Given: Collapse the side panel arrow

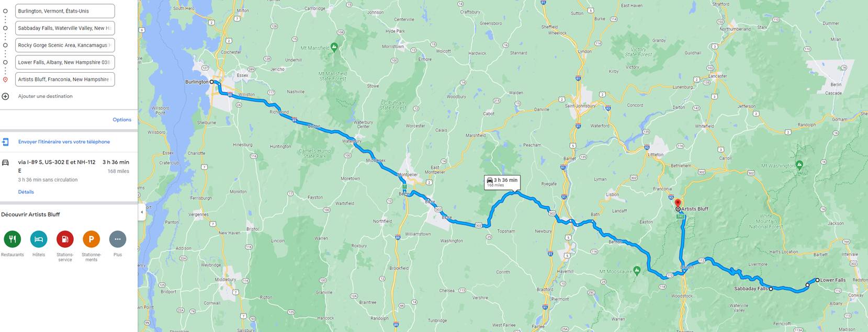Looking at the screenshot, I should coord(141,212).
